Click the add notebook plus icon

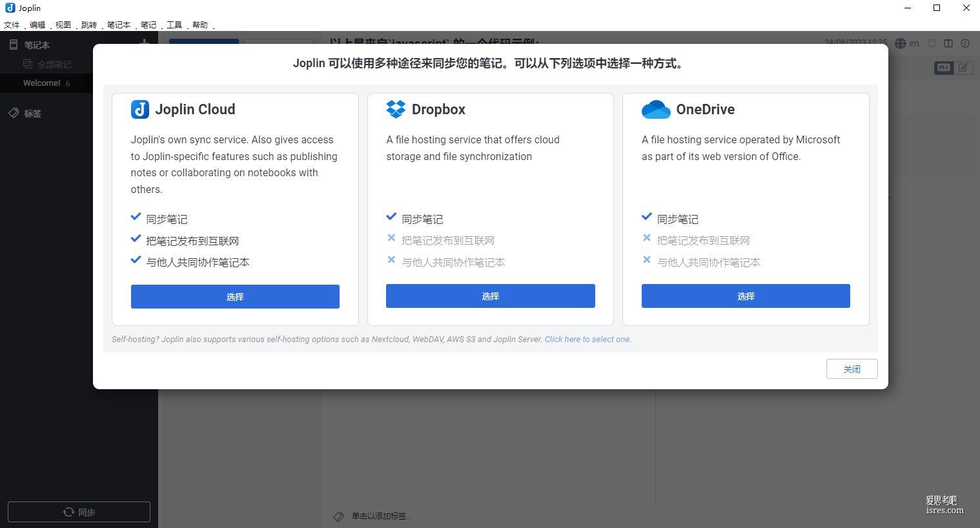pyautogui.click(x=145, y=42)
